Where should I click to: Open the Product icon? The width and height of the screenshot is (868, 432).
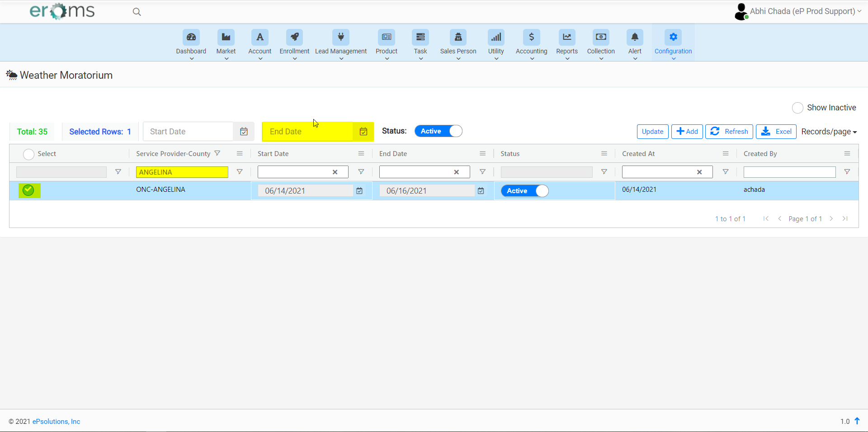click(x=387, y=37)
